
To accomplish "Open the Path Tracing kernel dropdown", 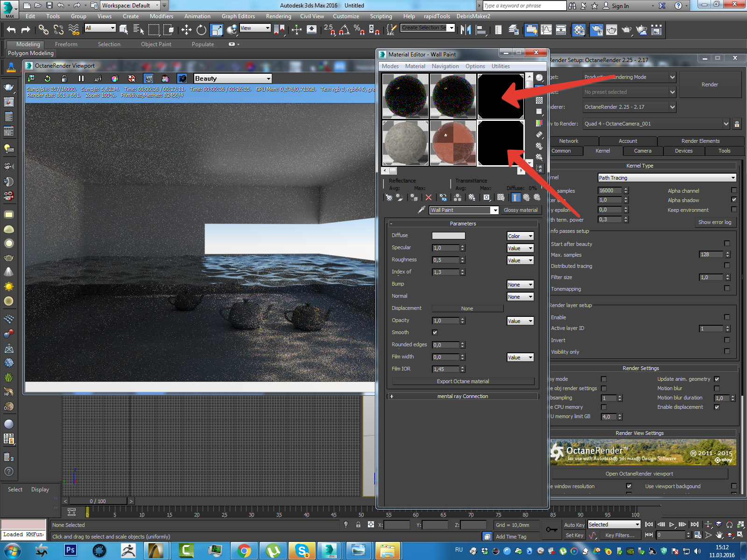I will coord(667,178).
